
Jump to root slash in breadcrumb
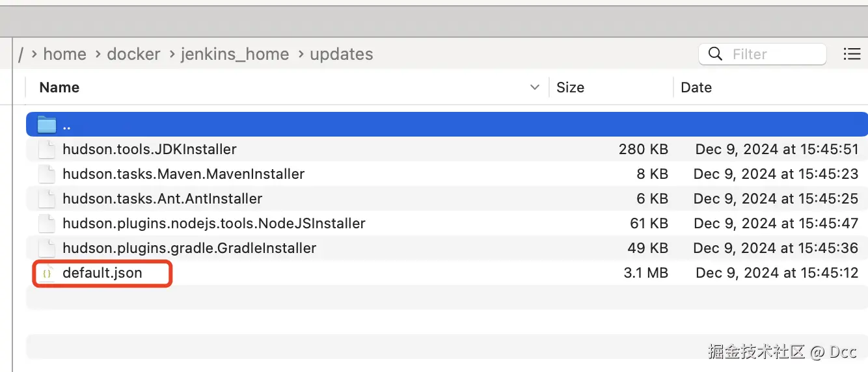(x=21, y=54)
